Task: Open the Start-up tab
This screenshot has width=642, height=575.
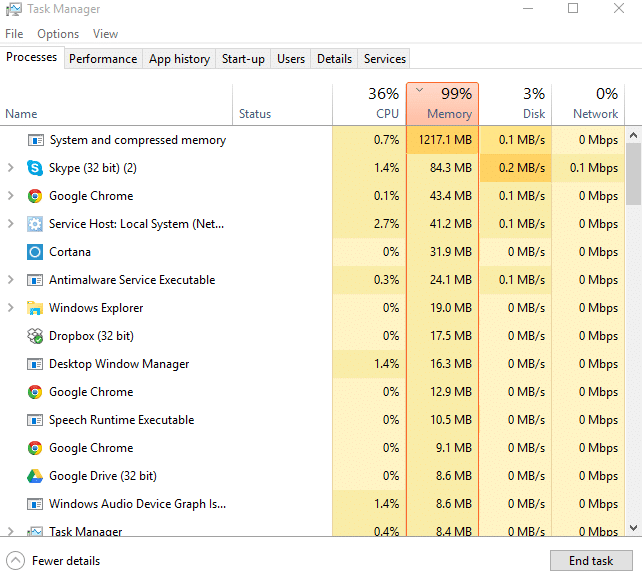Action: (x=243, y=59)
